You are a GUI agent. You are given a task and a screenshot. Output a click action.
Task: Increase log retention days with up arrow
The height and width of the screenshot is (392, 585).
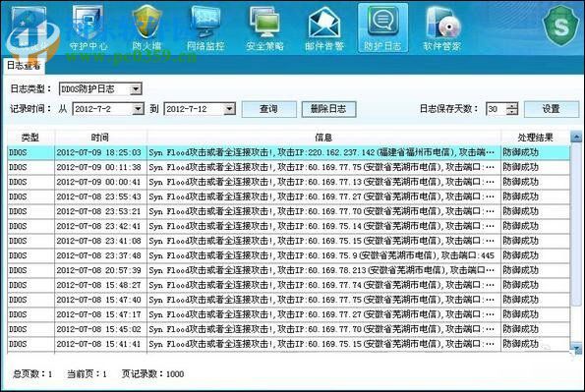click(x=512, y=106)
